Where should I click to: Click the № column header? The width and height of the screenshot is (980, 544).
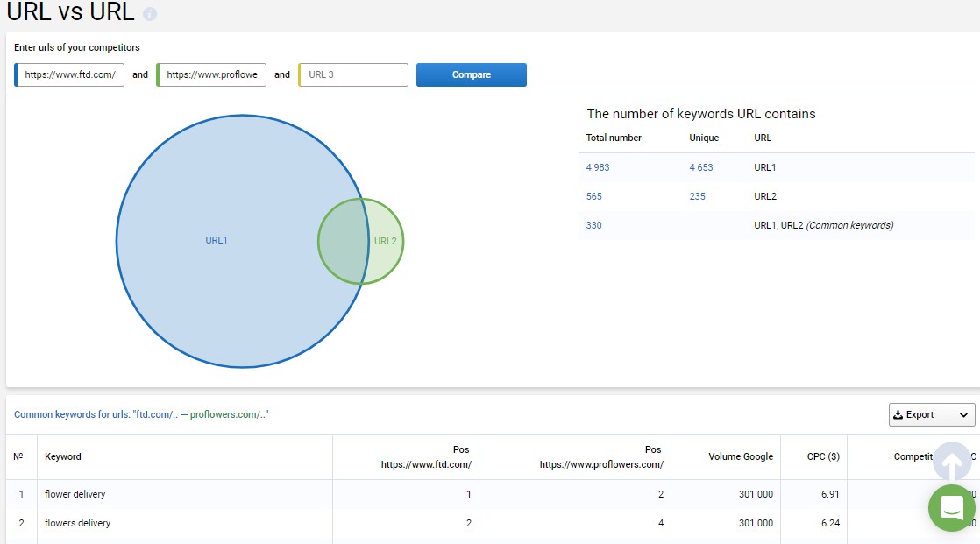(x=18, y=456)
